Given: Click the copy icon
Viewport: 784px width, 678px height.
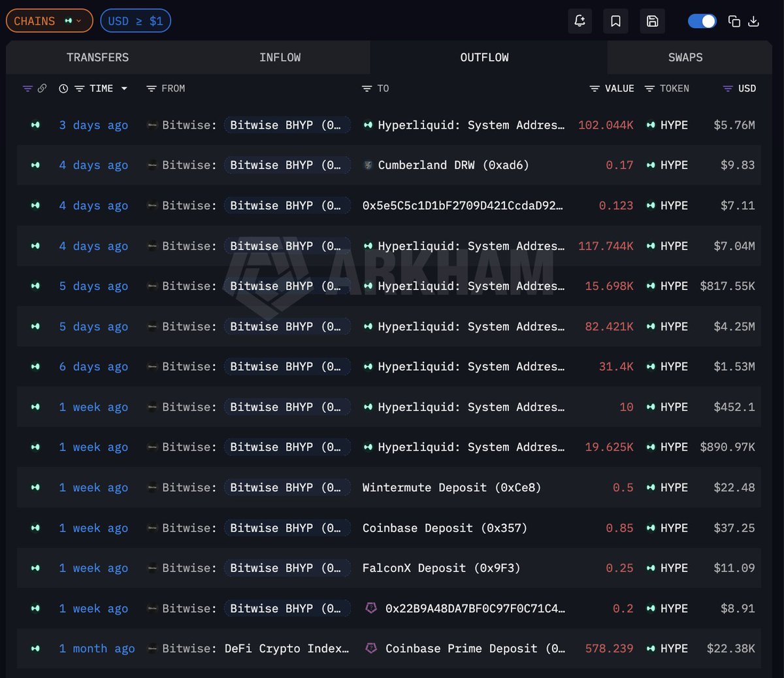Looking at the screenshot, I should point(734,21).
